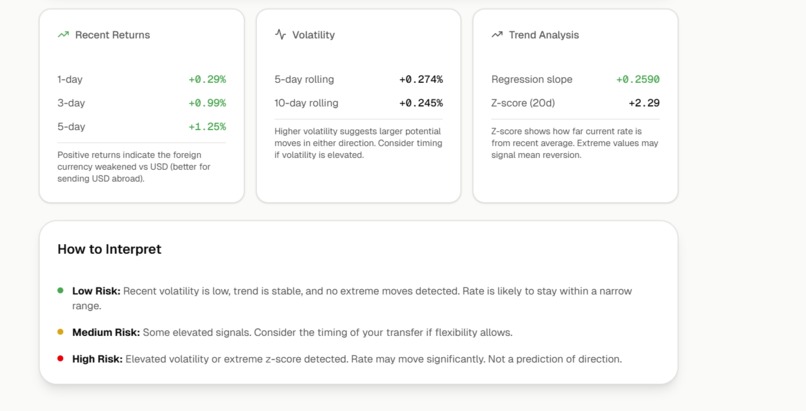Click the bold High Risk label
This screenshot has height=411, width=806.
tap(97, 359)
